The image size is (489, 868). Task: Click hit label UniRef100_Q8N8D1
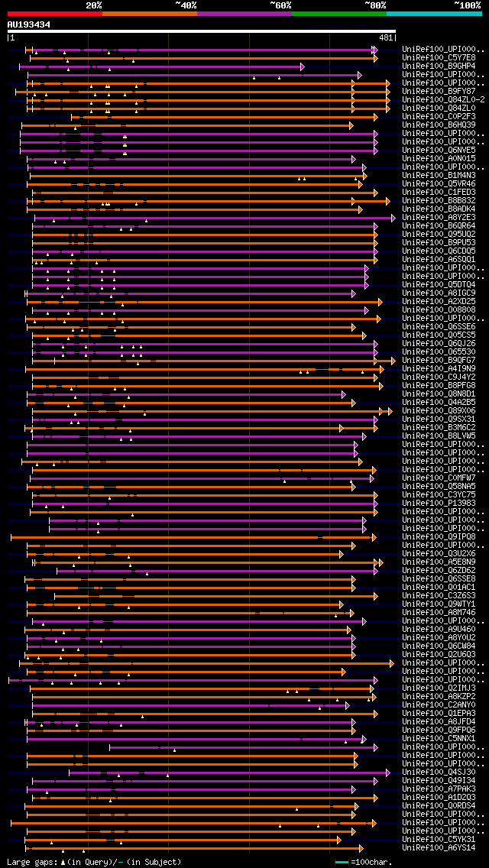point(439,394)
